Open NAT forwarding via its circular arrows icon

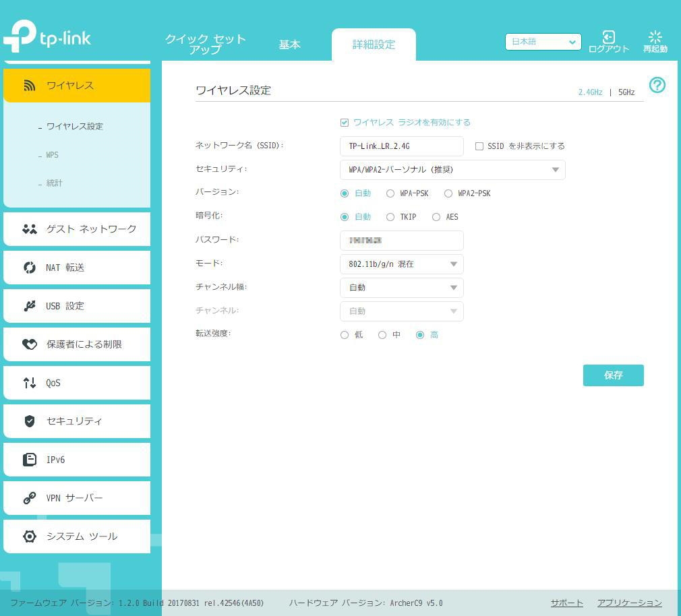tap(30, 268)
